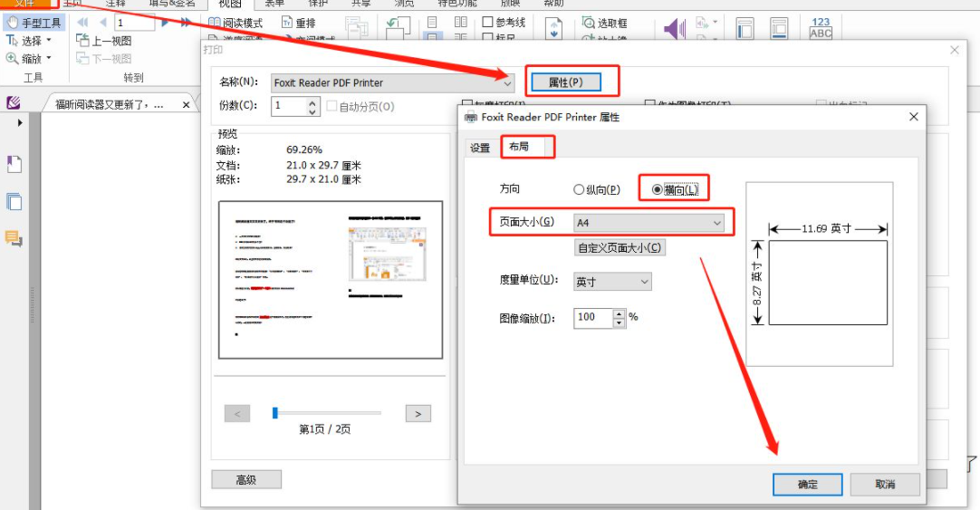Screen dimensions: 980x510
Task: Switch to the 布局 layout tab
Action: [x=519, y=147]
